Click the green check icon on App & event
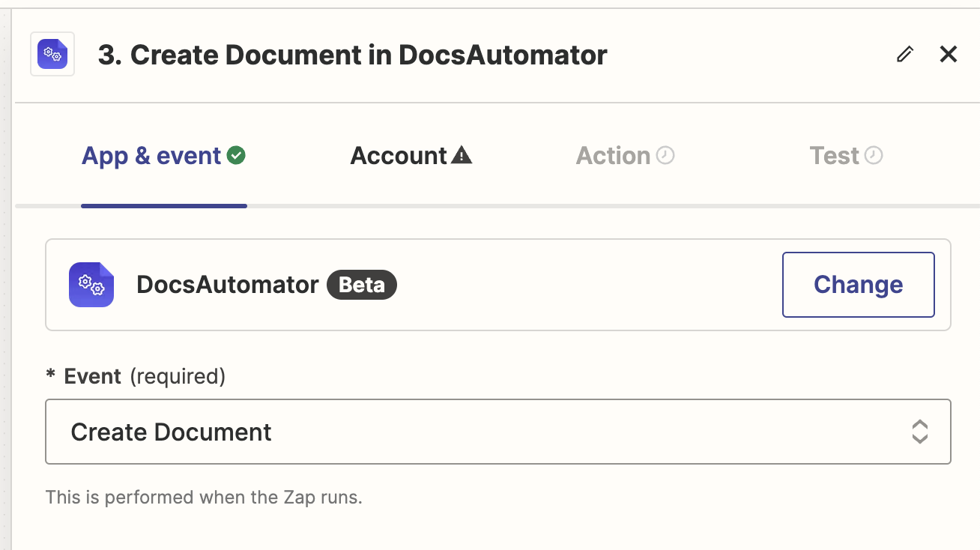Screen dimensions: 980x550 pos(237,155)
